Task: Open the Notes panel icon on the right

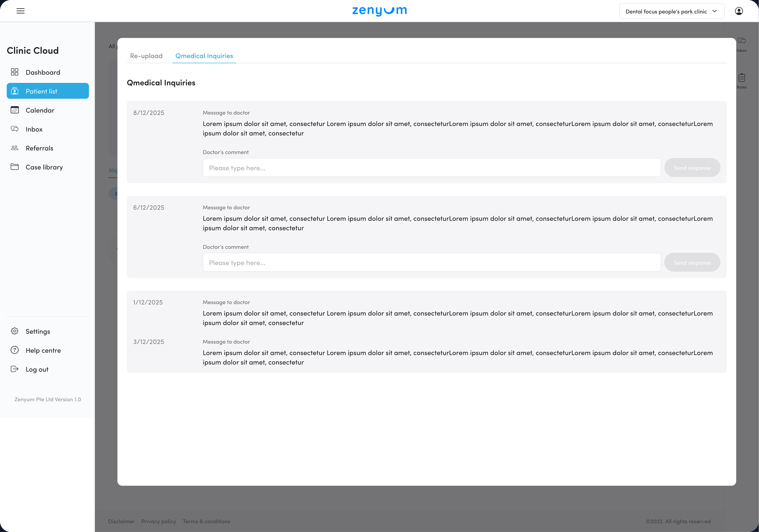Action: pos(741,80)
